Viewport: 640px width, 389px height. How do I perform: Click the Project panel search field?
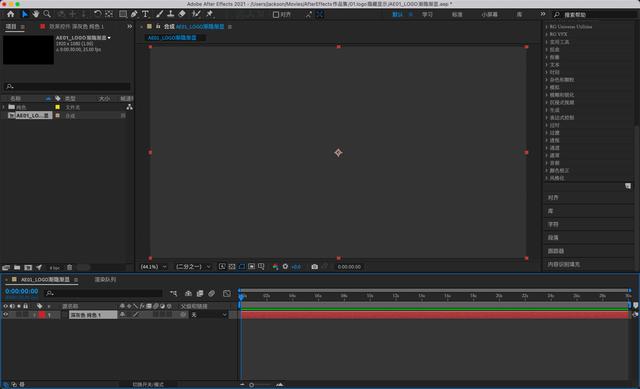pos(67,87)
